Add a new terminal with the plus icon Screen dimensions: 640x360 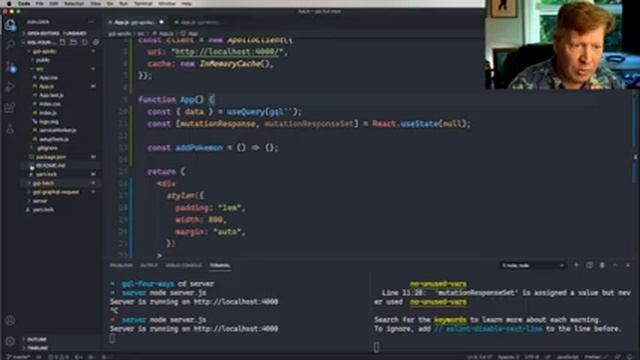(576, 265)
